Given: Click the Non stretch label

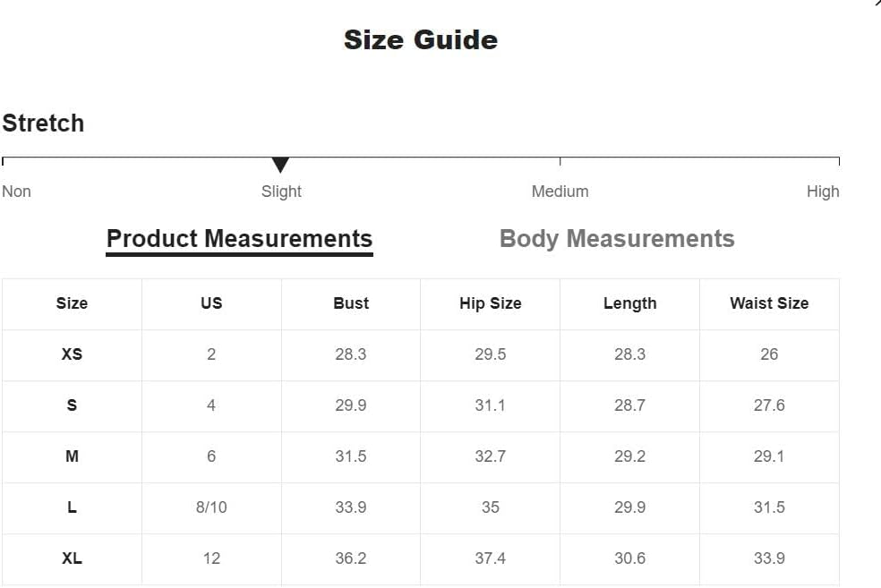Looking at the screenshot, I should point(16,192).
